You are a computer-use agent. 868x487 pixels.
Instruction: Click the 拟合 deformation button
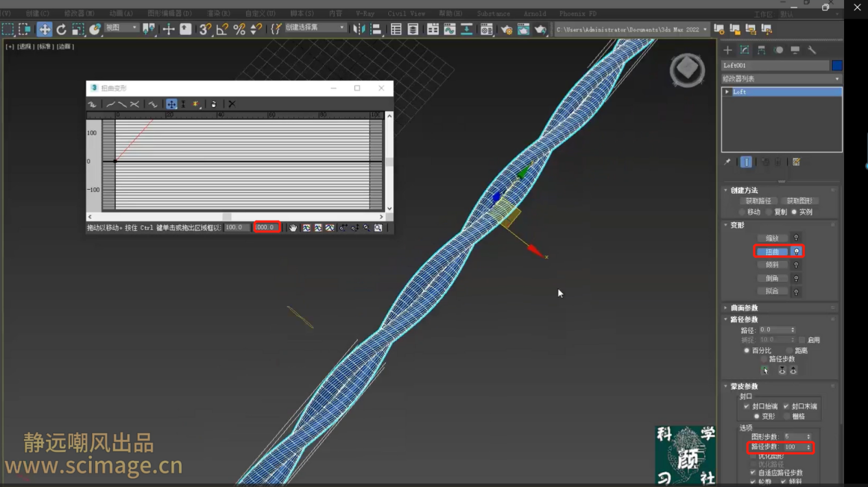tap(772, 292)
